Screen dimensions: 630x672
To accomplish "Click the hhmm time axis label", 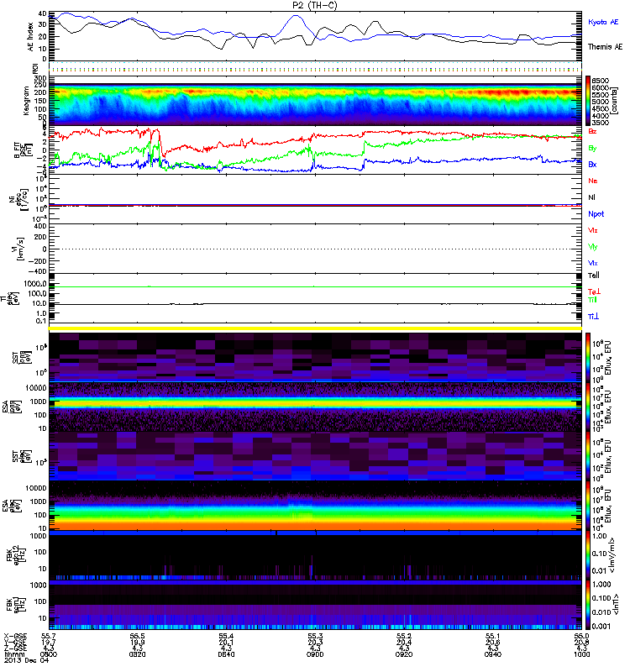I will 14,654.
